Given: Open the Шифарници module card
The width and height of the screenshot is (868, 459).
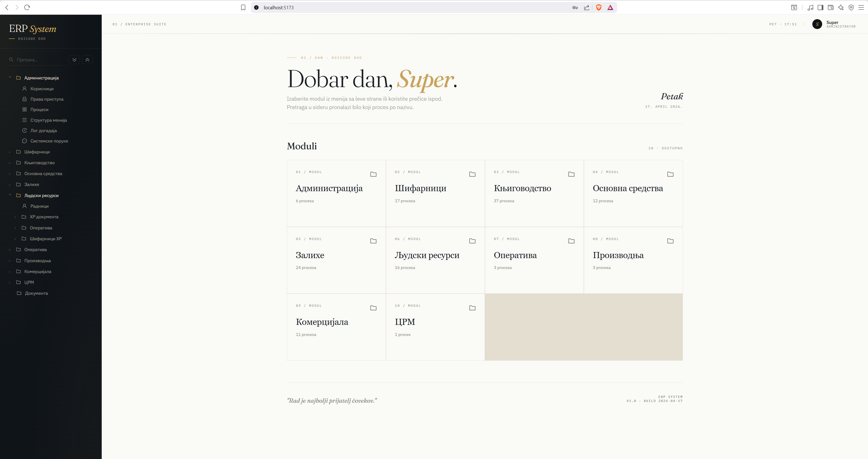Looking at the screenshot, I should 435,193.
